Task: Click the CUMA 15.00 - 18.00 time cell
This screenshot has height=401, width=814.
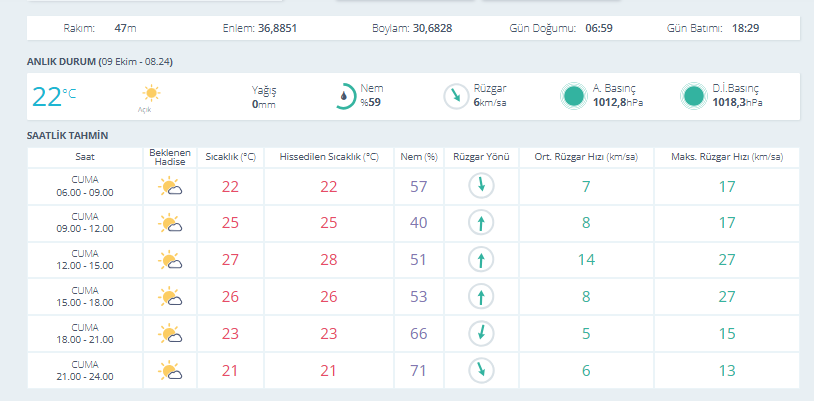Action: [x=85, y=297]
